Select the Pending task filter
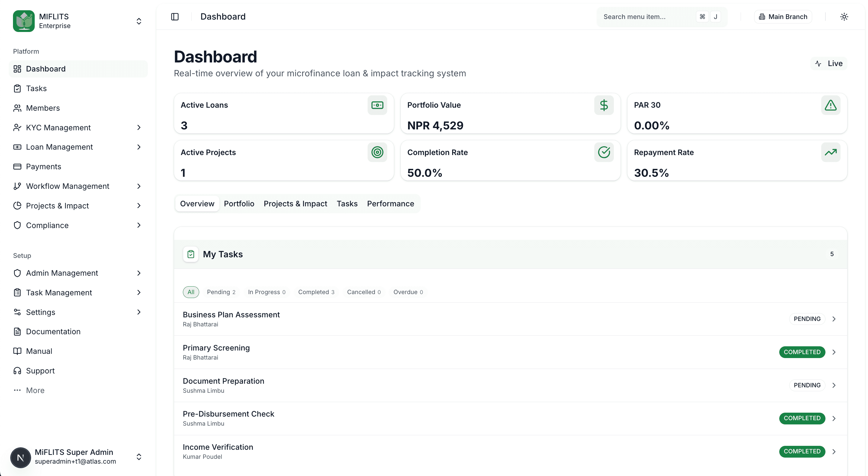Viewport: 868px width, 476px height. coord(221,292)
